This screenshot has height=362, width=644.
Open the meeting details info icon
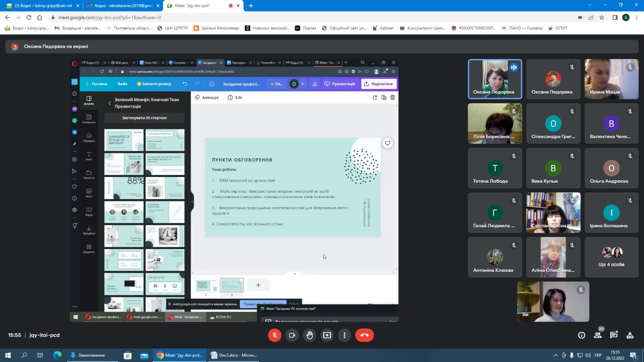point(581,335)
